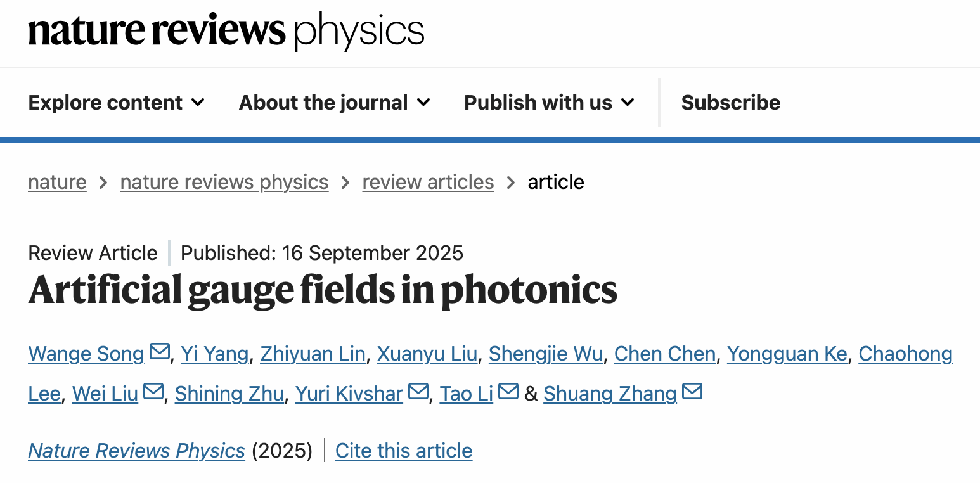The image size is (980, 483).
Task: Click the envelope icon next to Wei Liu
Action: (153, 392)
